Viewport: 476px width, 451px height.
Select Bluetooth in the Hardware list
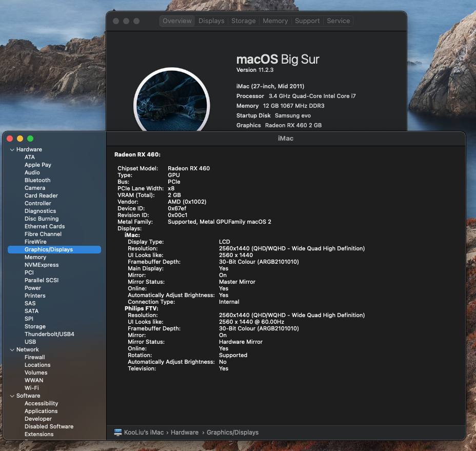(37, 181)
